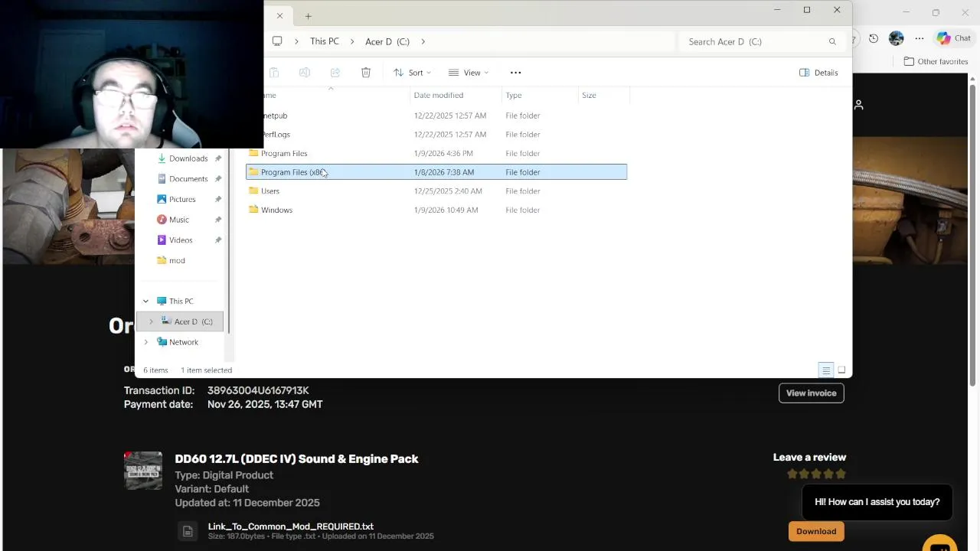The image size is (980, 551).
Task: Click the Rename toolbar icon
Action: (305, 73)
